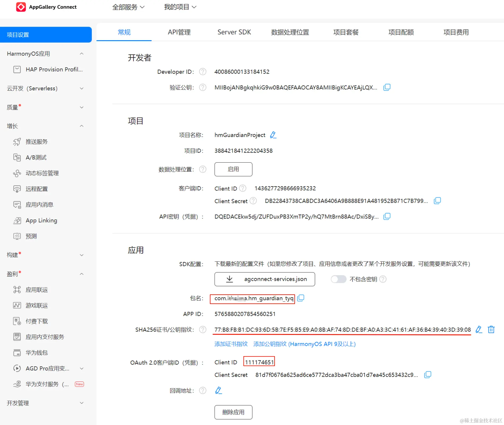The width and height of the screenshot is (504, 425).
Task: Download agconnect-services.json file
Action: click(265, 279)
